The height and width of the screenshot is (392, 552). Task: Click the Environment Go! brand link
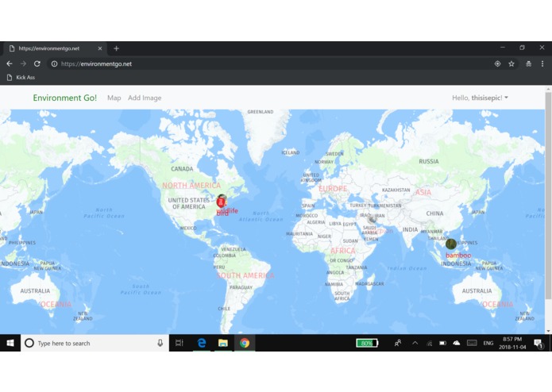65,98
